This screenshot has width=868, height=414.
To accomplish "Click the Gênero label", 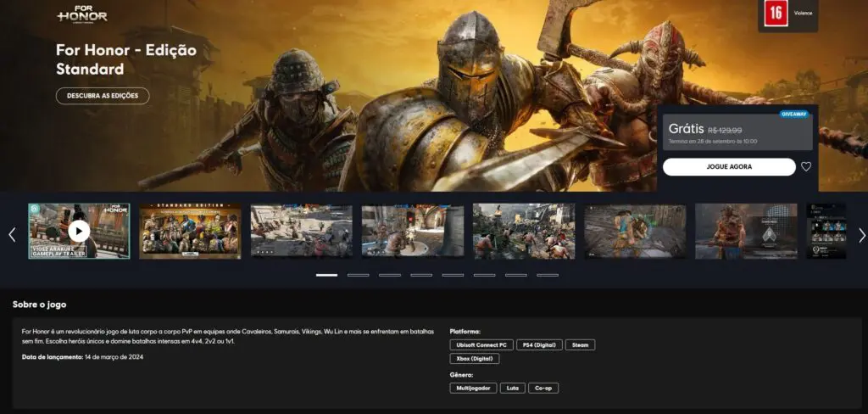I will [461, 375].
